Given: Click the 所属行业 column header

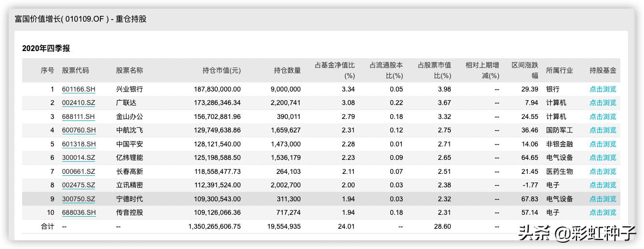Looking at the screenshot, I should coord(560,70).
